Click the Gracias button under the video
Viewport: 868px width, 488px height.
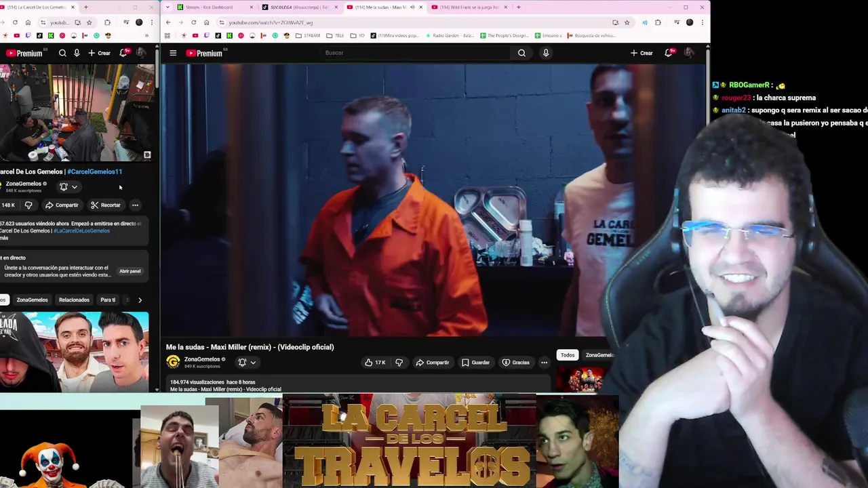(x=515, y=363)
